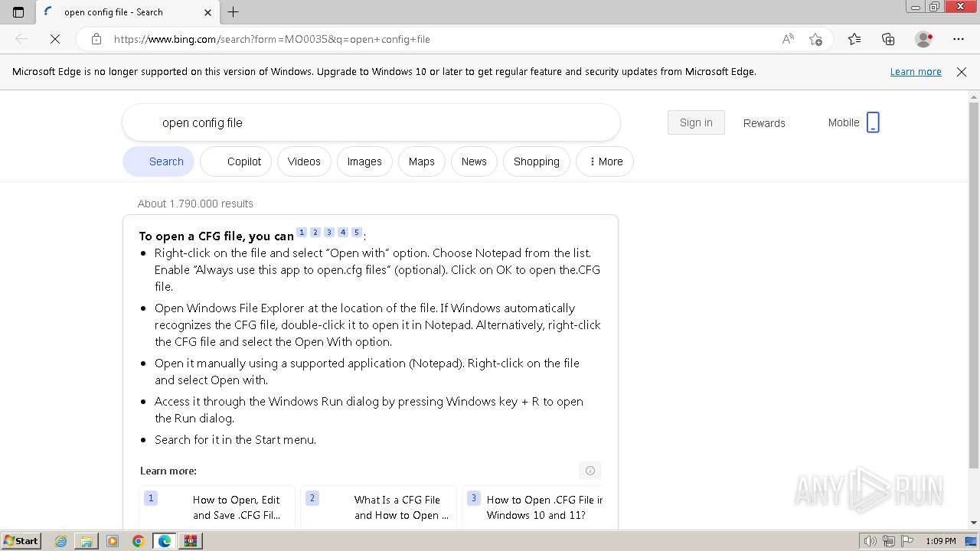Image resolution: width=980 pixels, height=551 pixels.
Task: Launch Internet Explorer from the taskbar
Action: click(x=60, y=541)
